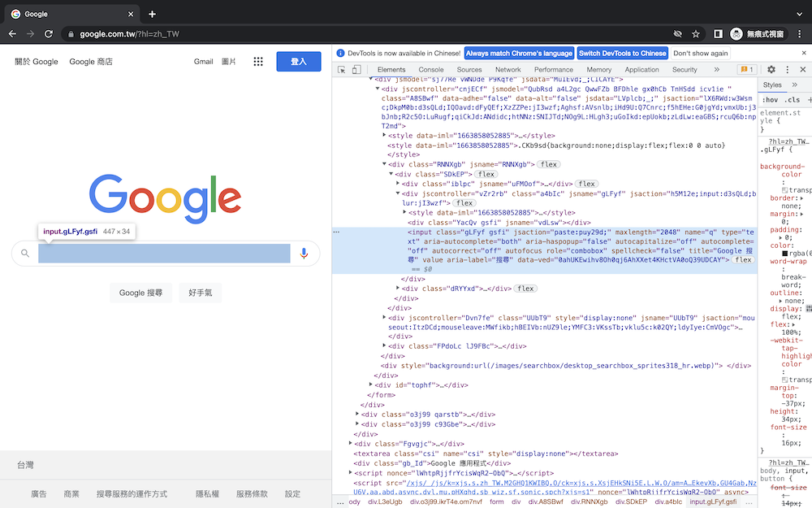Click the voice search microphone
Viewport: 812px width, 508px height.
coord(304,253)
